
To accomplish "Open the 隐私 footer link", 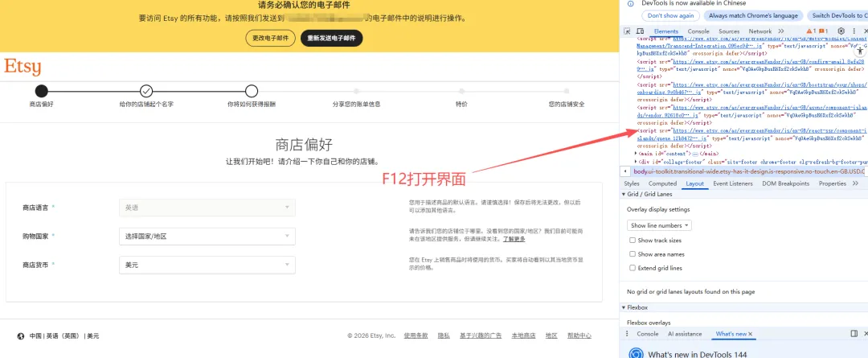I will [444, 335].
